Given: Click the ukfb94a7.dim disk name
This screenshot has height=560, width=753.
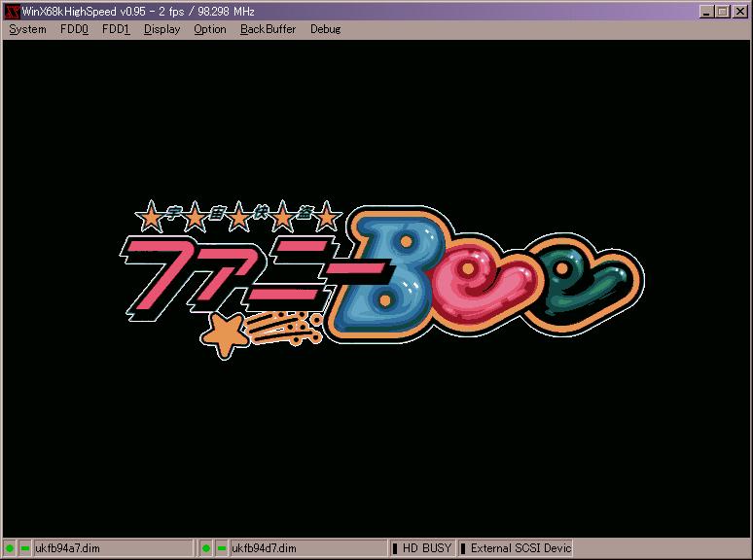Looking at the screenshot, I should (x=68, y=548).
